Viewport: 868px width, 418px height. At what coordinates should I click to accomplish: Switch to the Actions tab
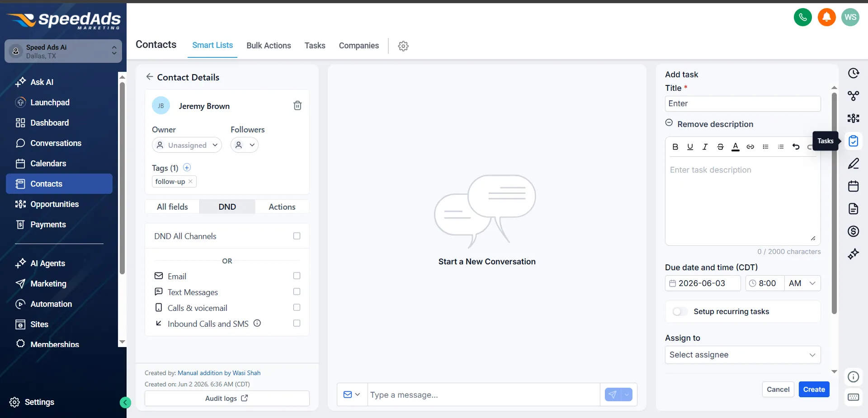point(282,207)
